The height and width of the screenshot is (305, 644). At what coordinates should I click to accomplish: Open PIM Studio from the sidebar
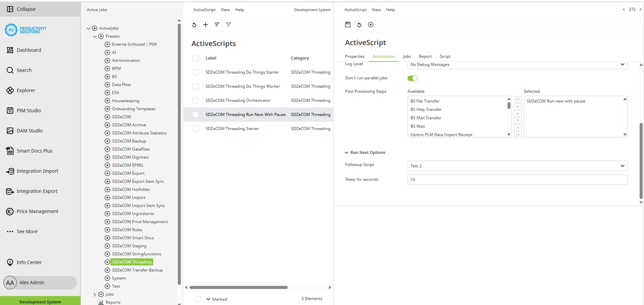29,110
